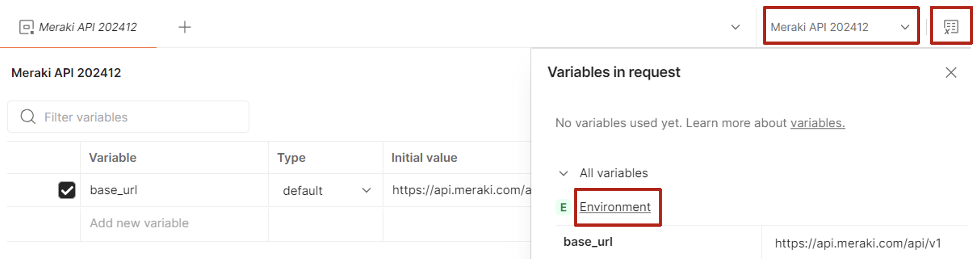This screenshot has height=265, width=980.
Task: Open the tab overflow chevron dropdown
Action: [735, 27]
